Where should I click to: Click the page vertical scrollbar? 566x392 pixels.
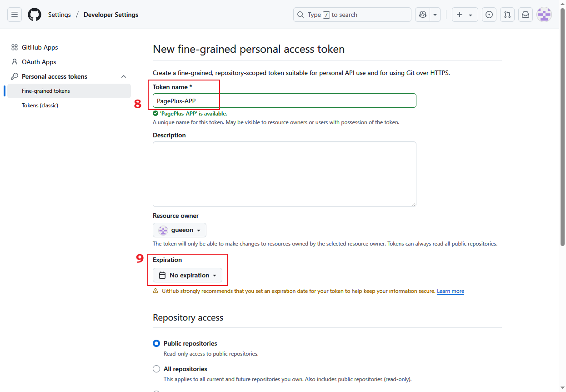(562, 136)
